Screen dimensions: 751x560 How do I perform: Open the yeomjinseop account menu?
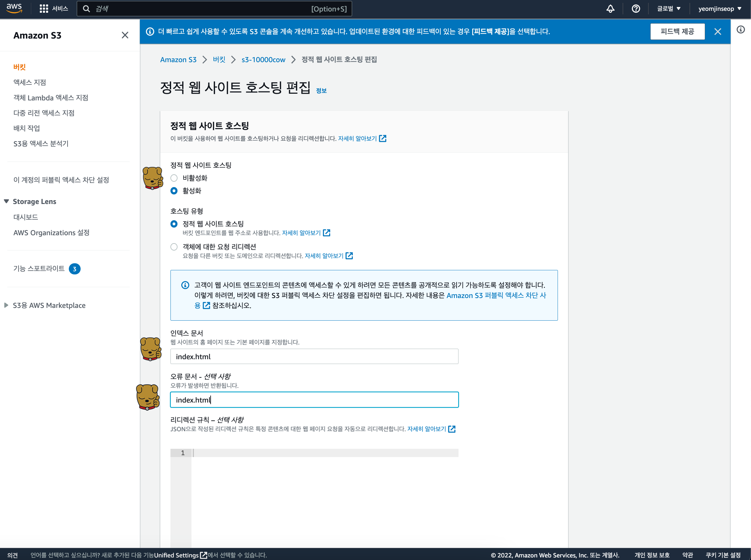click(719, 9)
